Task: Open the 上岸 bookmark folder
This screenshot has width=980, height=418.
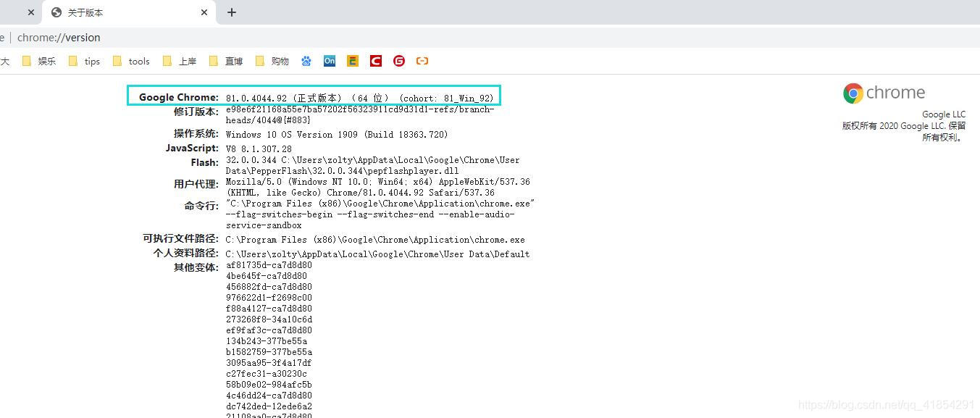Action: tap(180, 62)
